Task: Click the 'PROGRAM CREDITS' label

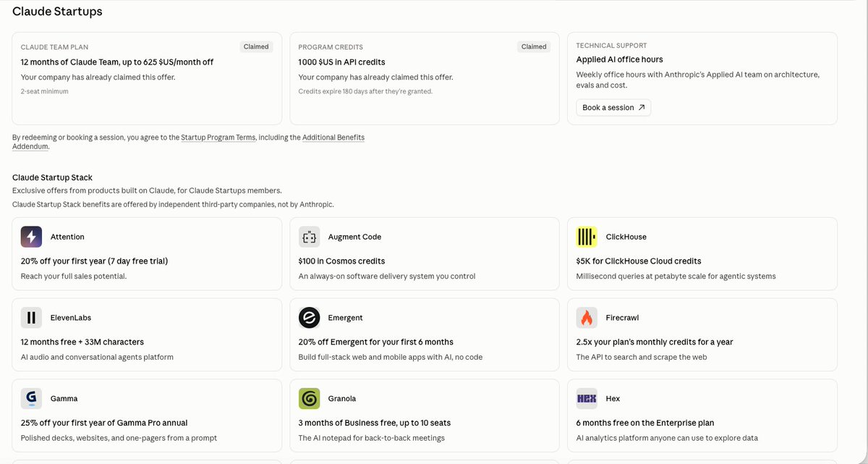Action: coord(331,47)
